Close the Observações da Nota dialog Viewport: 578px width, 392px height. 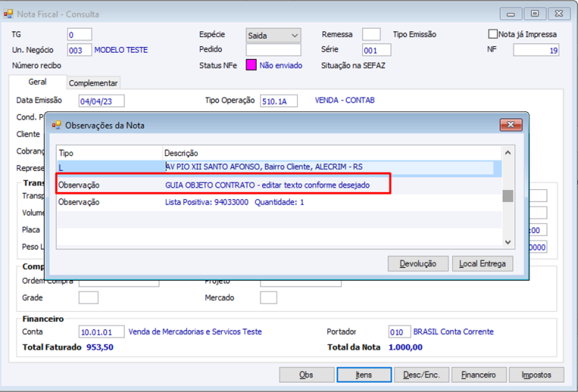pyautogui.click(x=511, y=125)
